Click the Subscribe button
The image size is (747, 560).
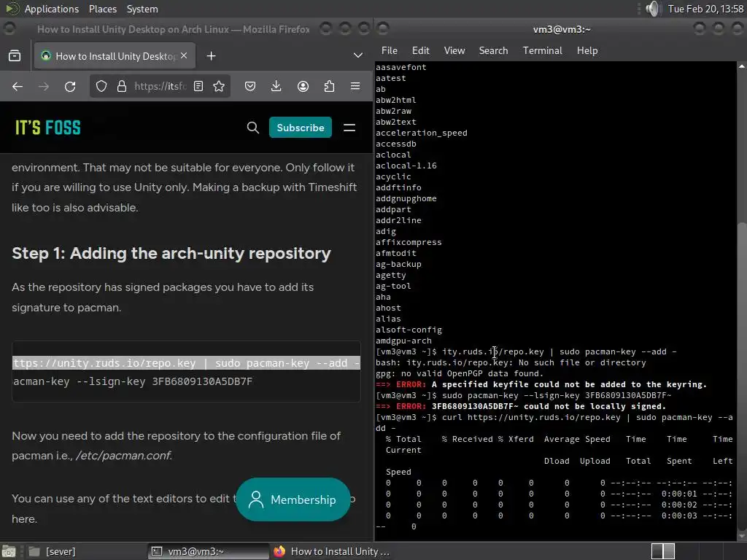coord(301,128)
